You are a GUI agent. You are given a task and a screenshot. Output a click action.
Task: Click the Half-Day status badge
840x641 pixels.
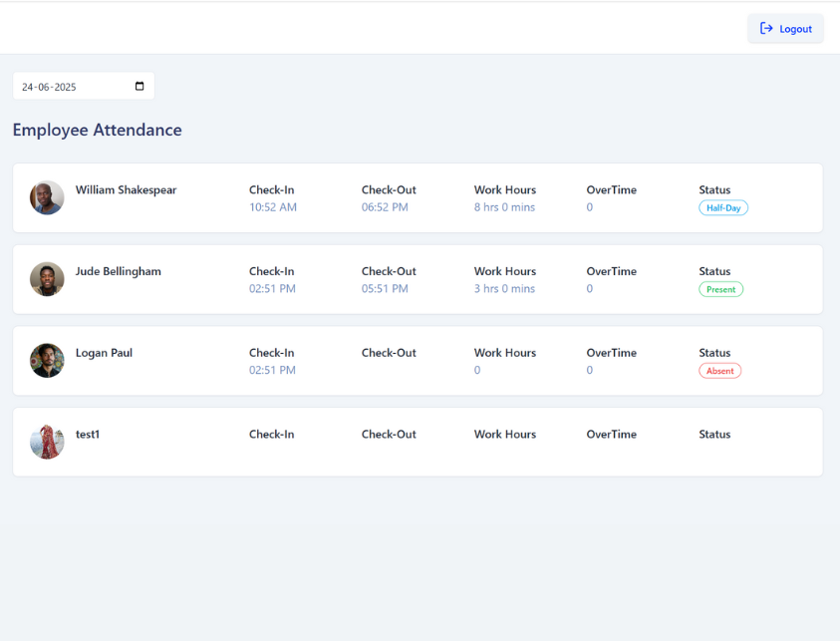tap(723, 208)
